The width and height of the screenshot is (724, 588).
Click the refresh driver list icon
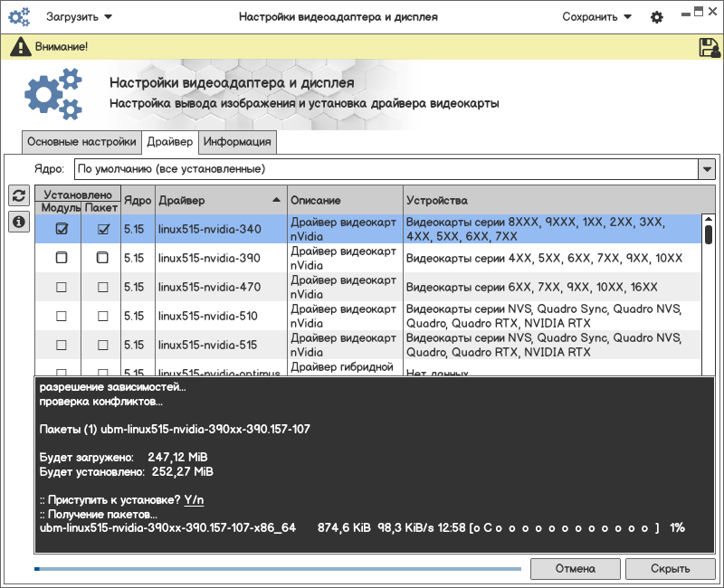[x=18, y=196]
